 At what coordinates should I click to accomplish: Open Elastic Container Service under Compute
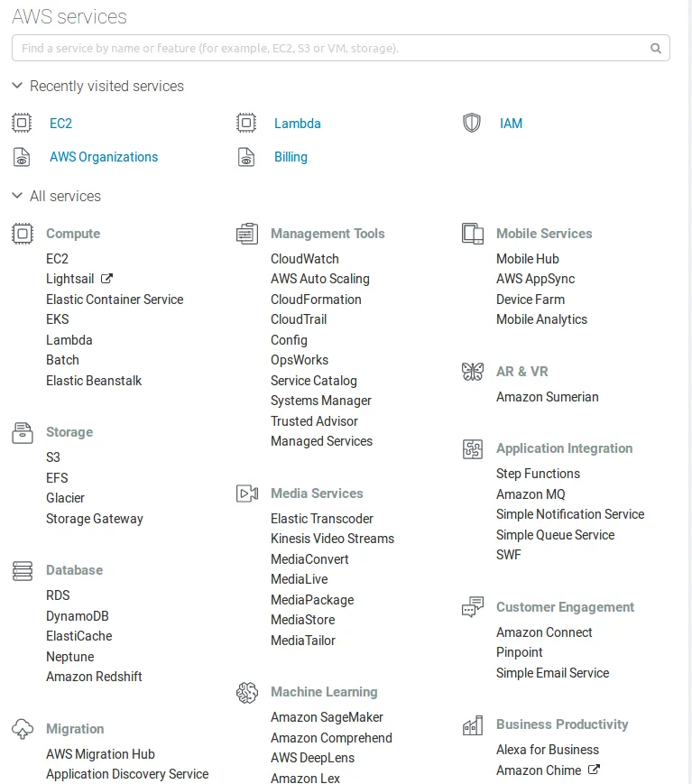coord(115,299)
